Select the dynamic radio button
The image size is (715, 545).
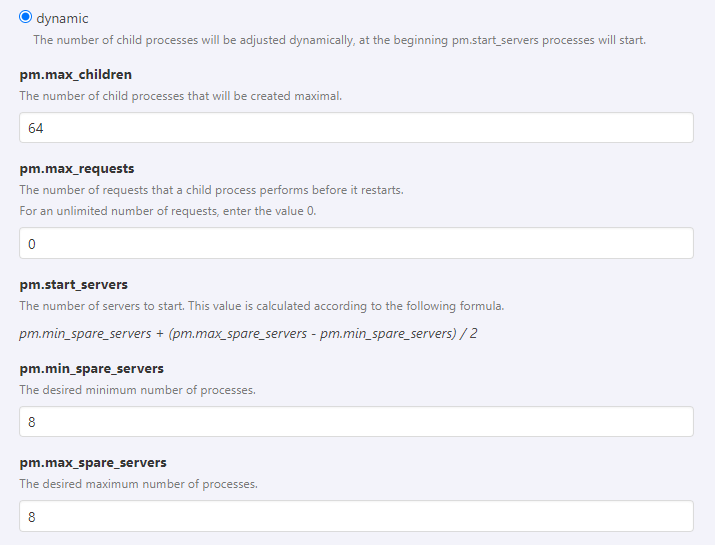tap(26, 17)
